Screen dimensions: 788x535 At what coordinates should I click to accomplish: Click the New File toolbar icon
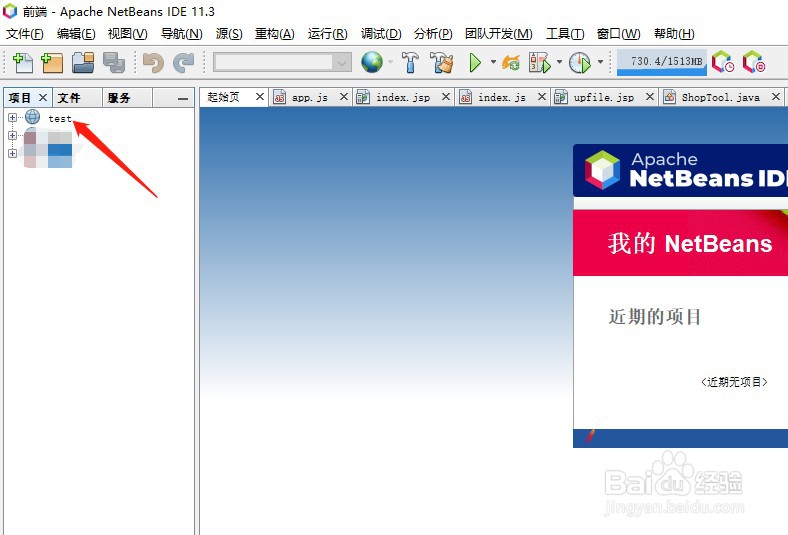point(22,63)
